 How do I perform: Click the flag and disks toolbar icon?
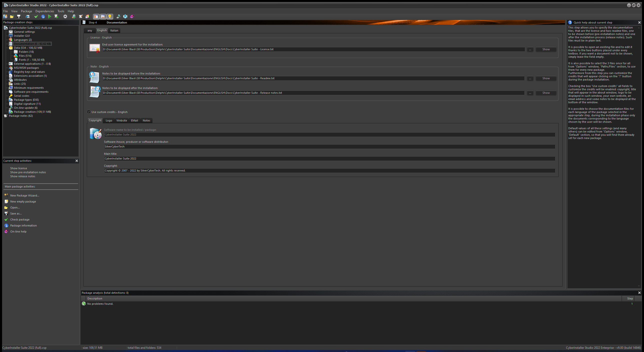coord(87,16)
